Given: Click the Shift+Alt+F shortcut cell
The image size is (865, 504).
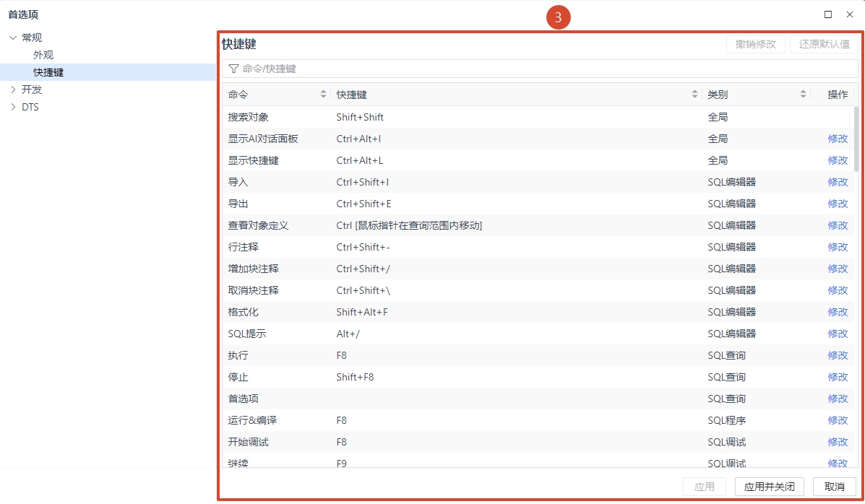Looking at the screenshot, I should point(362,312).
